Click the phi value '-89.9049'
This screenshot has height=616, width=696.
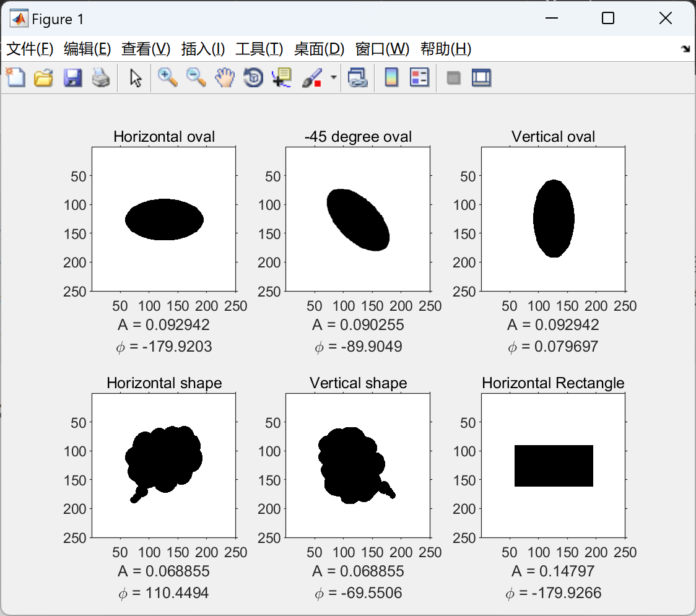(372, 347)
